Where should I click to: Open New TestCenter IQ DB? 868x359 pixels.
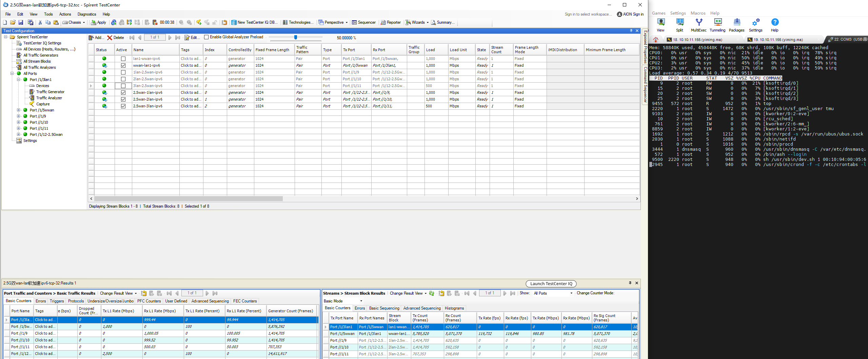(x=255, y=22)
